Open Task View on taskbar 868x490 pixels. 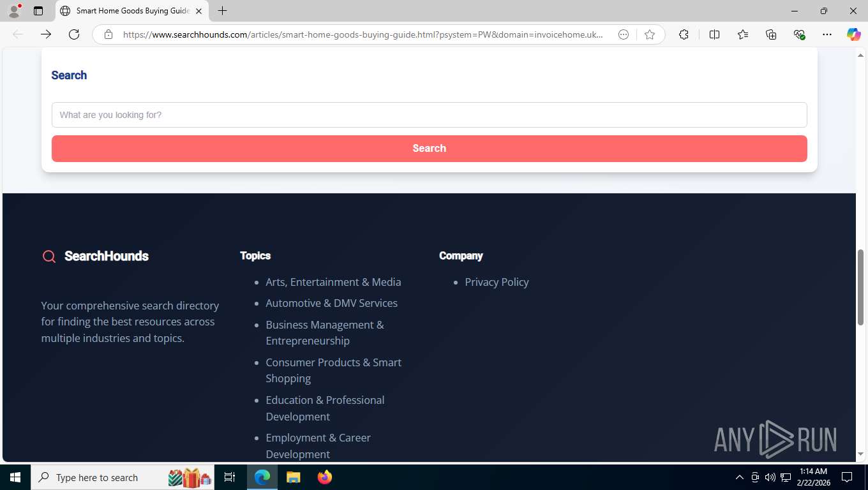coord(230,477)
